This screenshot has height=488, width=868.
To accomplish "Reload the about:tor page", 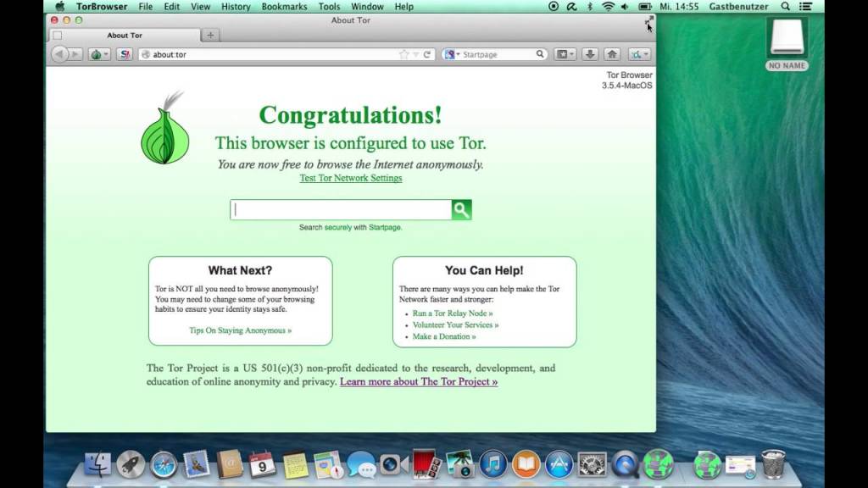I will [x=427, y=54].
